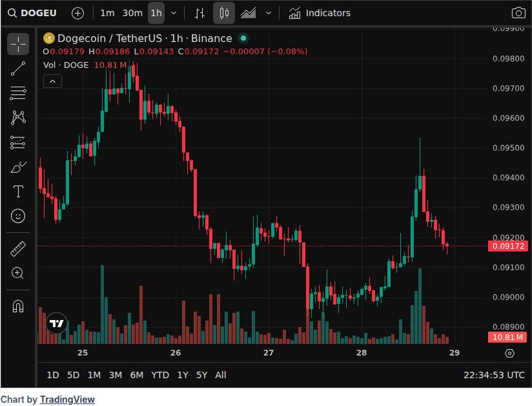The image size is (532, 406).
Task: Set date range to 5D
Action: point(73,375)
